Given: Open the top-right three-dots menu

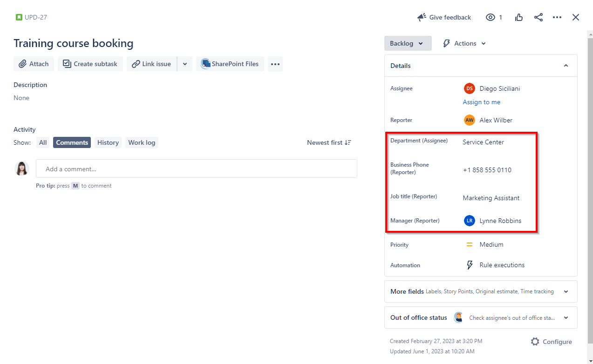Looking at the screenshot, I should click(x=557, y=18).
